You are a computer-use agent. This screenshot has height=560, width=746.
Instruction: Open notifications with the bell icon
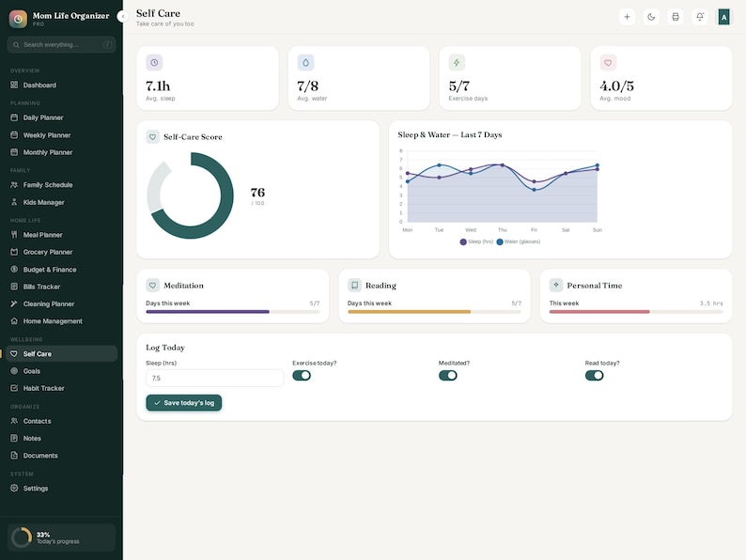click(700, 17)
